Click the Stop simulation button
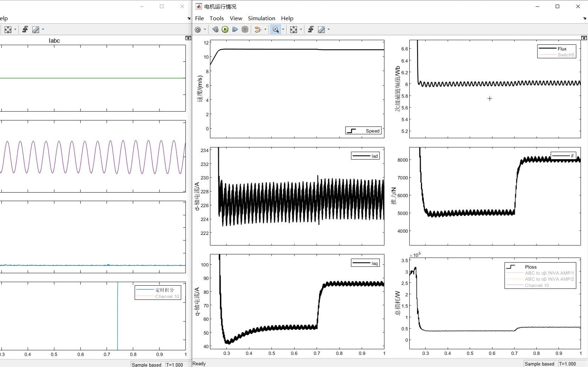 pos(245,29)
